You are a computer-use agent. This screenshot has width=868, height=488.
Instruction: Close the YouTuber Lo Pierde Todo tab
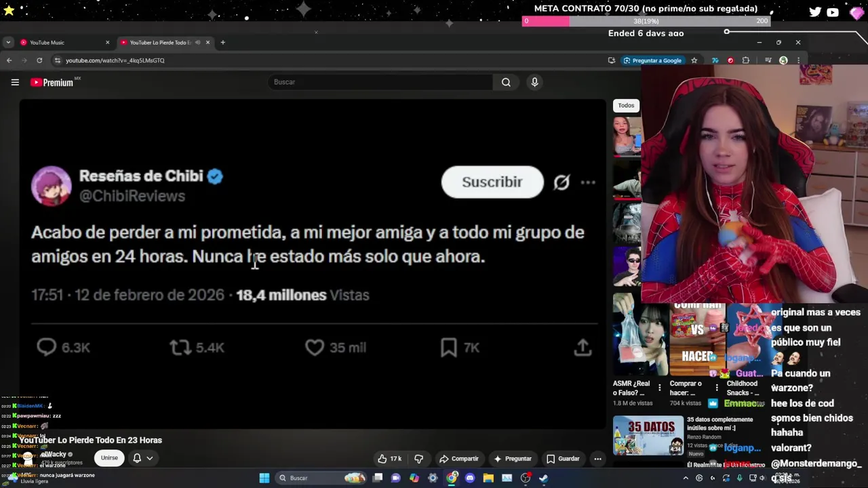pos(208,43)
